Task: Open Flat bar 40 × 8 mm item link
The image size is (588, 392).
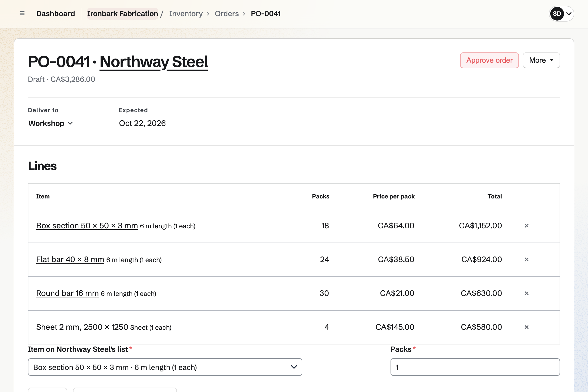Action: (x=70, y=259)
